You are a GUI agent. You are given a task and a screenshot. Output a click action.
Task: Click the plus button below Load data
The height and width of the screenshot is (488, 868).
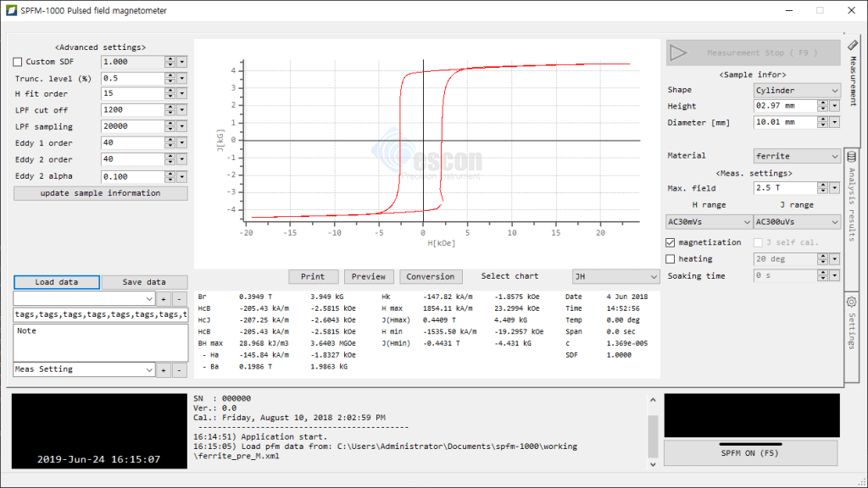click(x=163, y=299)
